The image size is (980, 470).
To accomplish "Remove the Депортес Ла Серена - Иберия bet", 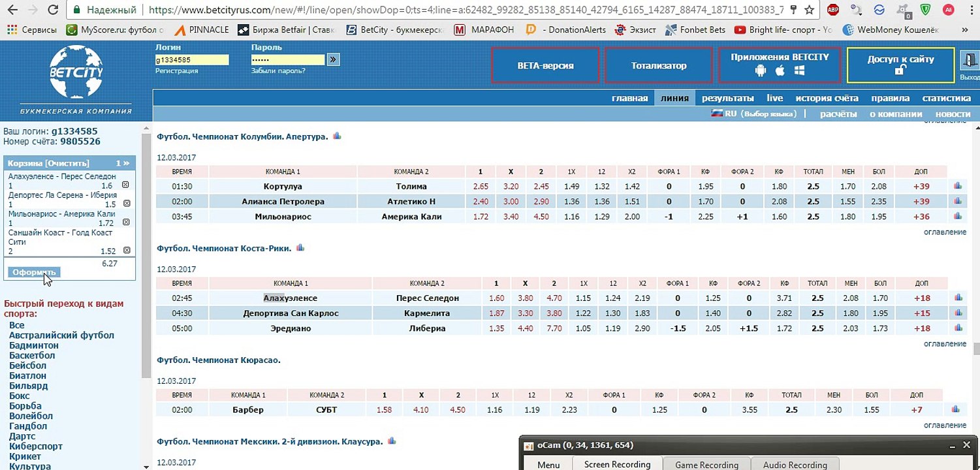I will 127,204.
